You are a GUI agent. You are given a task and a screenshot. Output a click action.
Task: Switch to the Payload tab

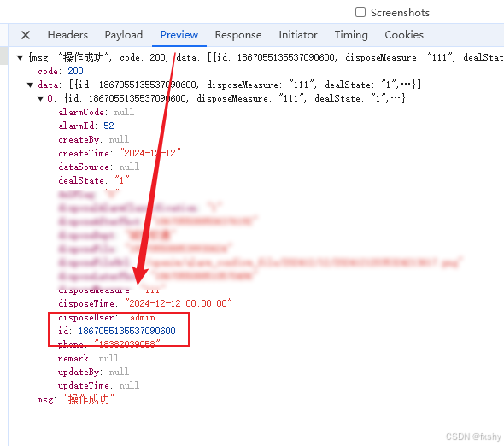point(124,35)
